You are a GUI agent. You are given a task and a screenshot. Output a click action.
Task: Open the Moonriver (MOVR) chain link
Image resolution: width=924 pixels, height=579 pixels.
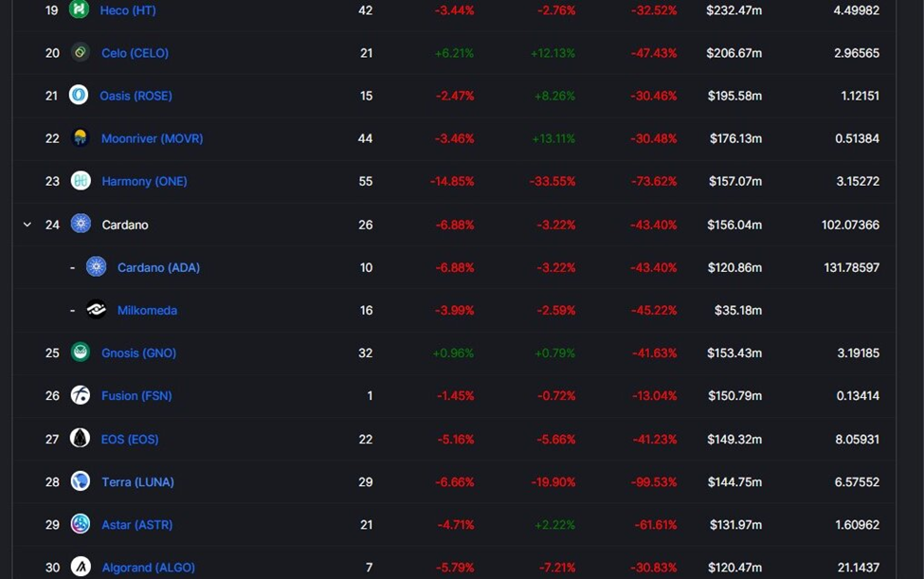(x=152, y=138)
